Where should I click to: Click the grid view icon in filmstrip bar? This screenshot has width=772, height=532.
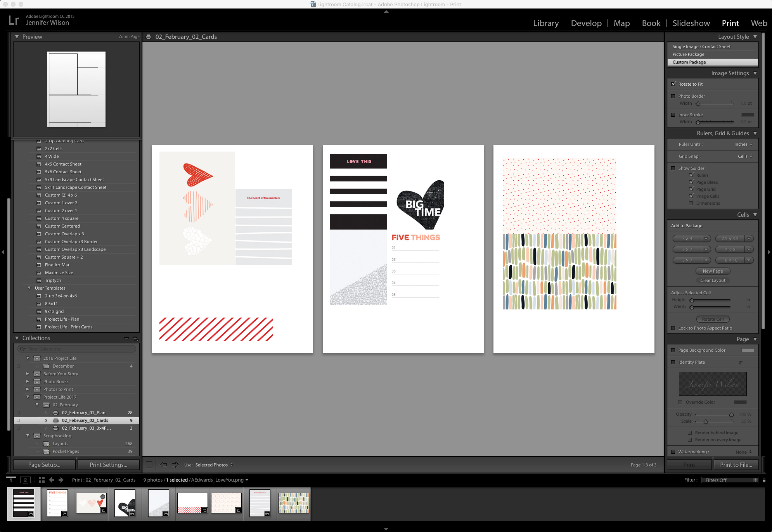click(42, 480)
